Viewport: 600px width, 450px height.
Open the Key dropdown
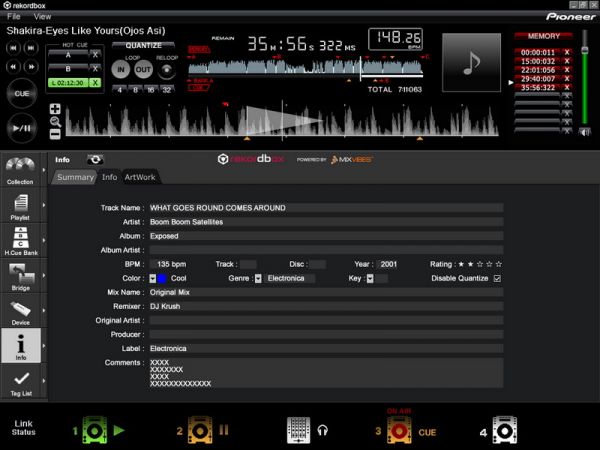tap(370, 278)
